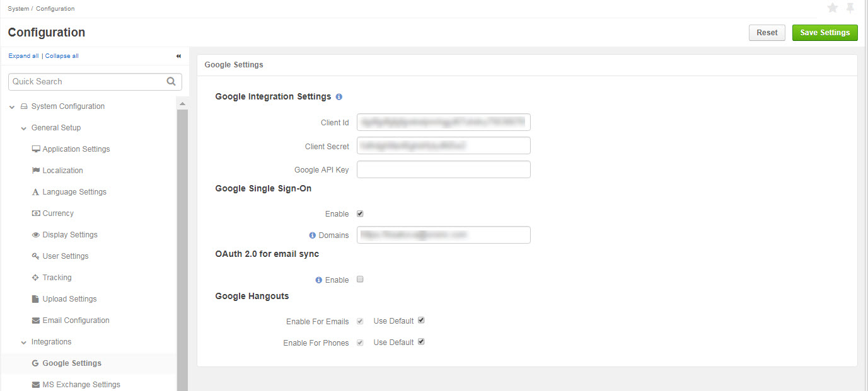Click the Domains input field
Screen dimensions: 868x391
(x=444, y=235)
